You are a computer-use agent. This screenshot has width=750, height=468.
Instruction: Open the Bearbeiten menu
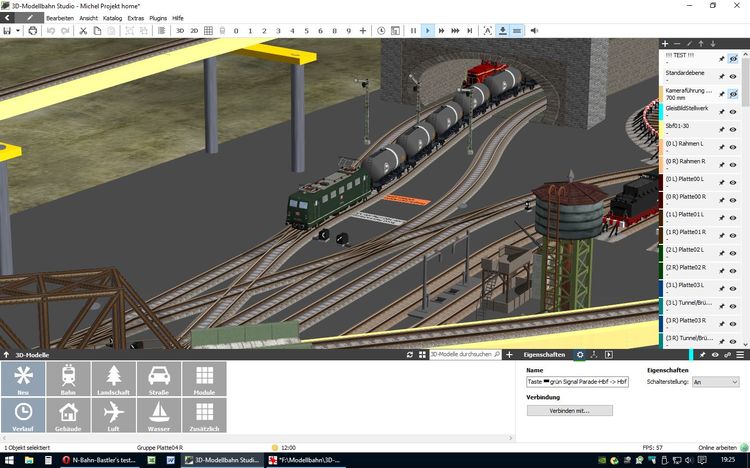pos(59,18)
